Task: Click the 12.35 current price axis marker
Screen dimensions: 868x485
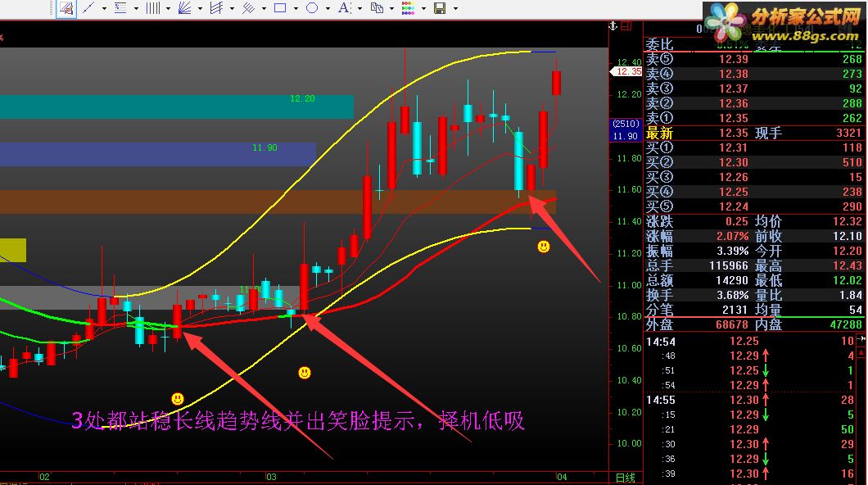Action: click(626, 71)
